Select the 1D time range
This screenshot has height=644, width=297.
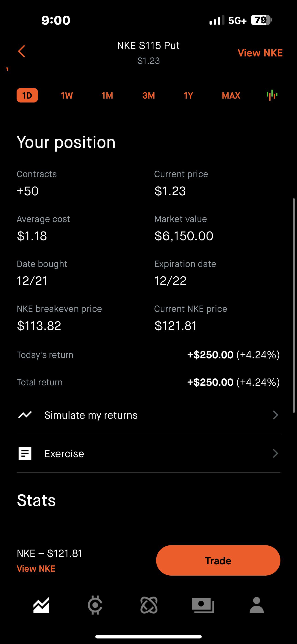point(27,95)
